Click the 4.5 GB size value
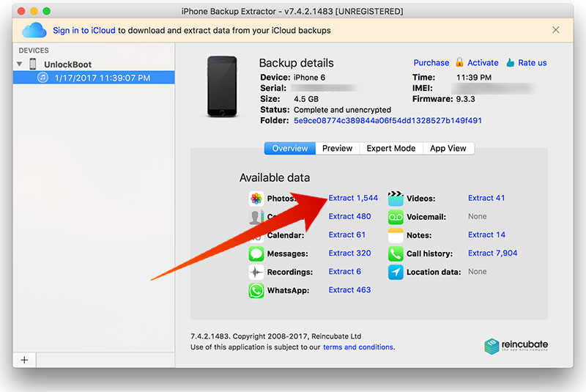The image size is (586, 392). point(306,99)
